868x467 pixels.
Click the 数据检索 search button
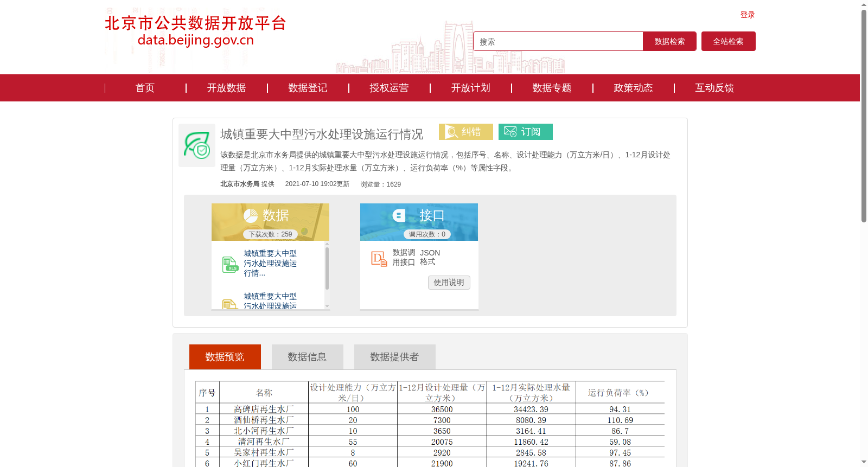[669, 41]
